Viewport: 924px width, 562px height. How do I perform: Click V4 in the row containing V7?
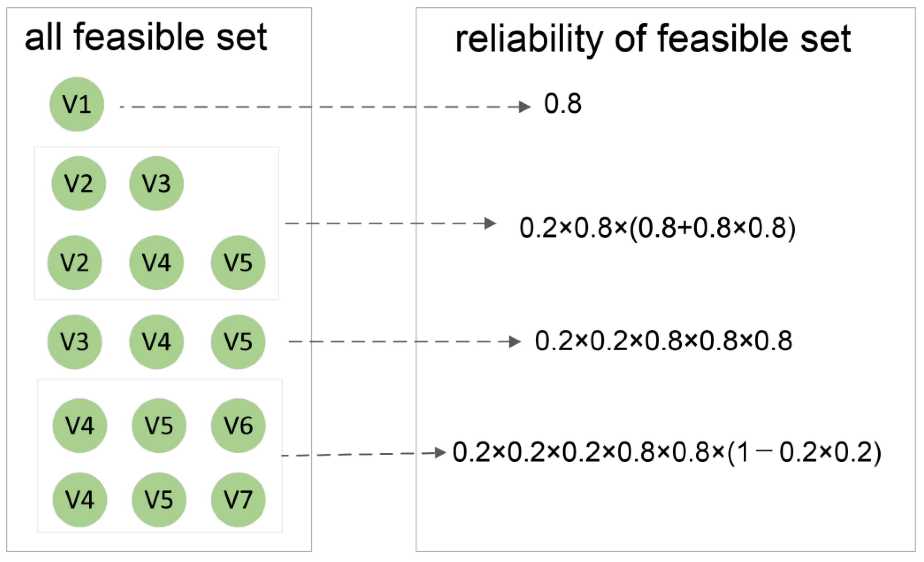point(80,500)
